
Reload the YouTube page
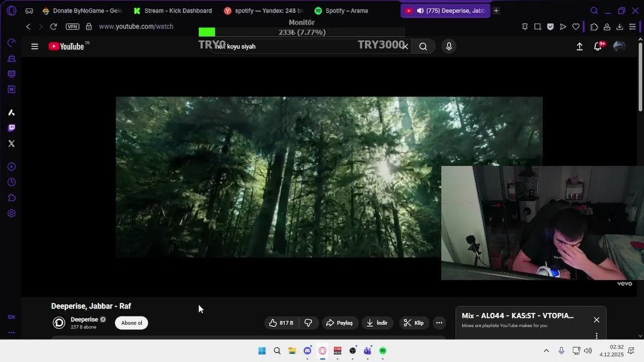pyautogui.click(x=53, y=27)
